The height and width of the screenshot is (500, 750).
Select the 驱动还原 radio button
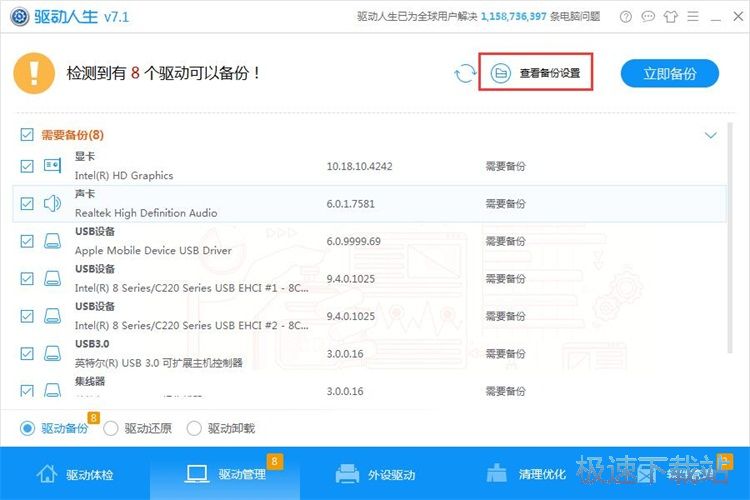tap(110, 428)
